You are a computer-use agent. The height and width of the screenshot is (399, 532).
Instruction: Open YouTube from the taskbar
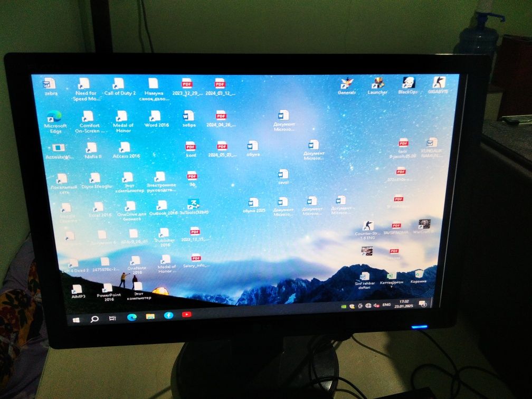186,315
